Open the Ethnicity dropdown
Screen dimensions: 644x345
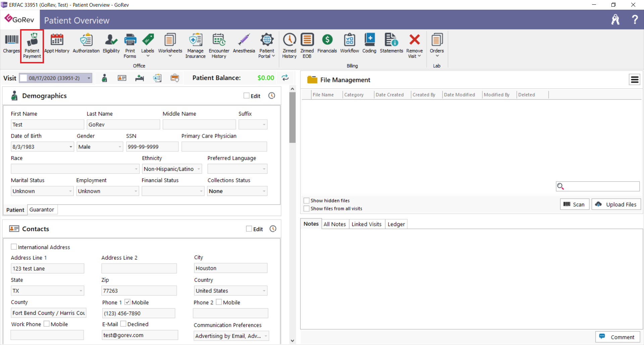[199, 169]
